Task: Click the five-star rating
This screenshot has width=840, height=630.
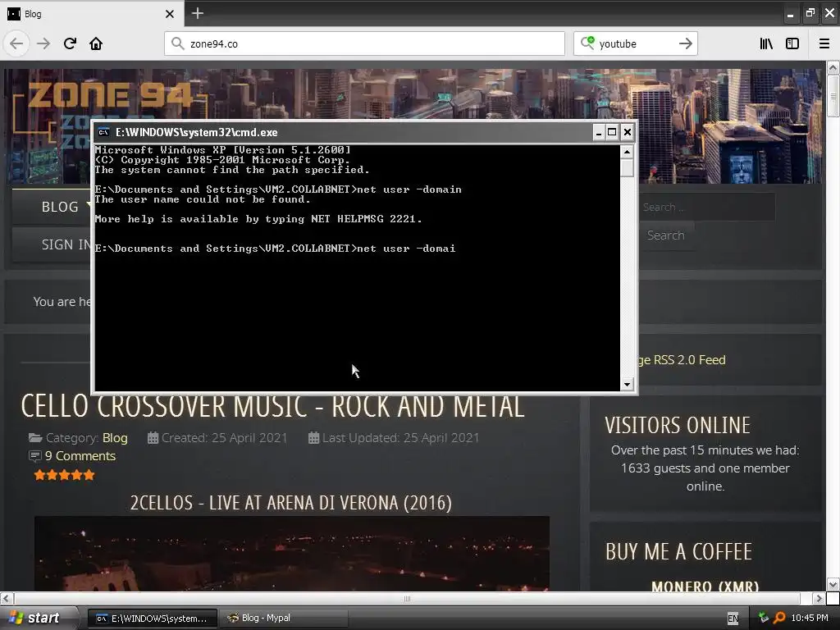Action: (x=64, y=475)
